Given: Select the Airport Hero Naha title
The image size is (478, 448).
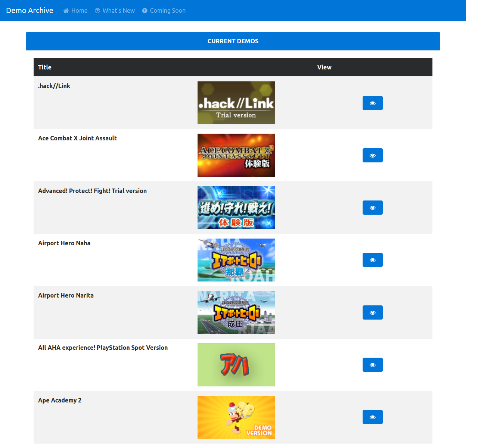Looking at the screenshot, I should [64, 243].
